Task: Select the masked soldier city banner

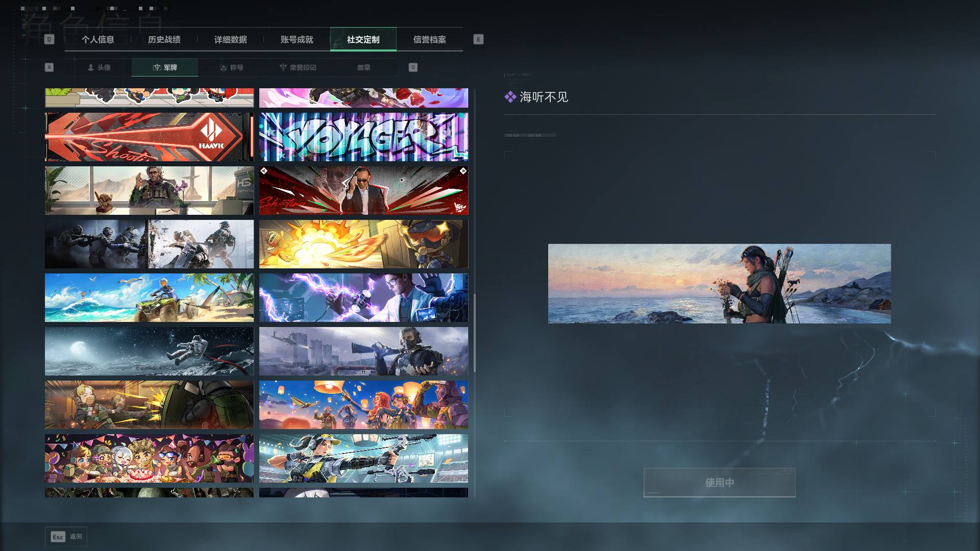Action: pyautogui.click(x=363, y=352)
